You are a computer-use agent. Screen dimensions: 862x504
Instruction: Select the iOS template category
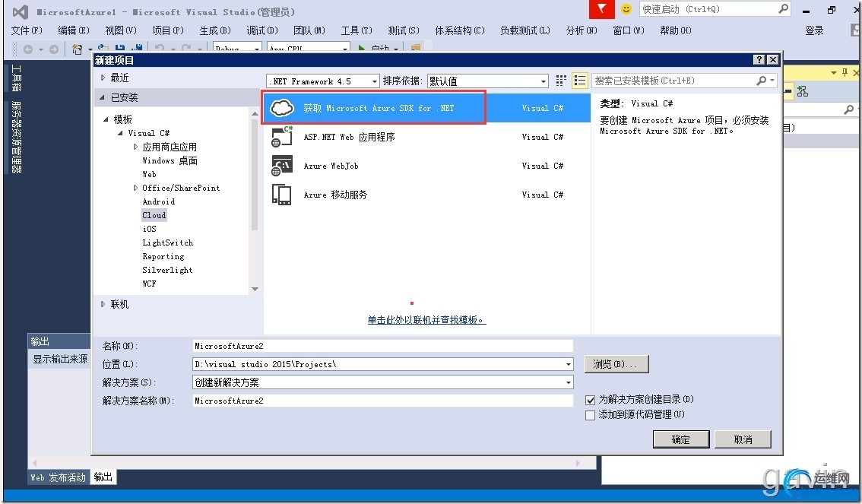point(149,229)
